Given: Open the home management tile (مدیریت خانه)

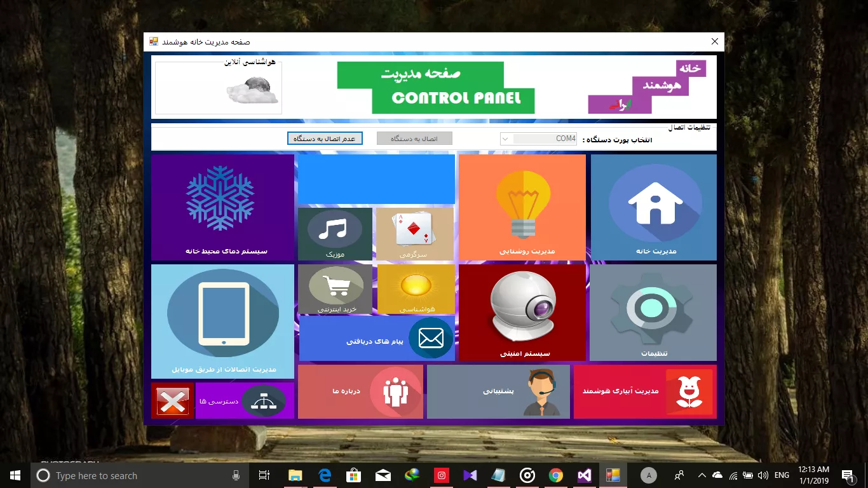Looking at the screenshot, I should click(654, 207).
